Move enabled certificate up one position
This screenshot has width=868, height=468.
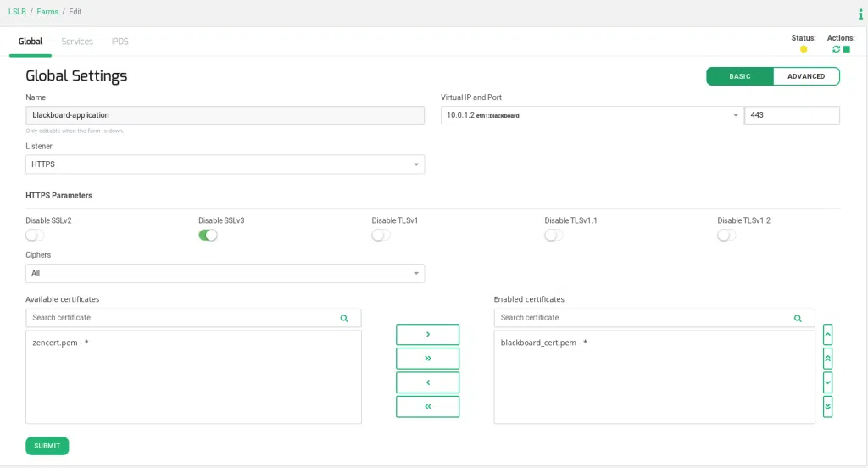827,334
